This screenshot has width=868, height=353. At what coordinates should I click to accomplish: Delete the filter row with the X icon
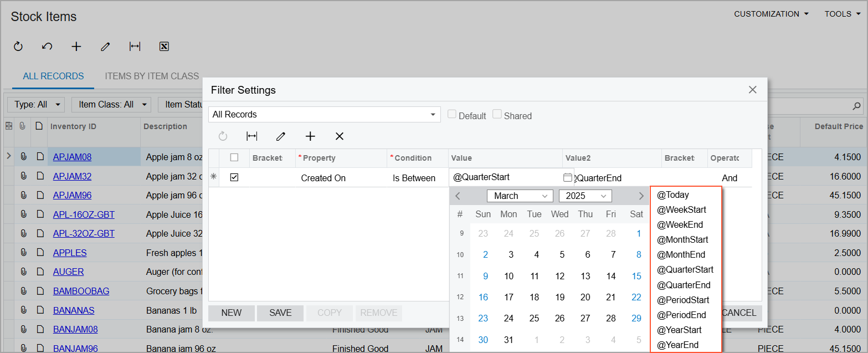point(340,136)
